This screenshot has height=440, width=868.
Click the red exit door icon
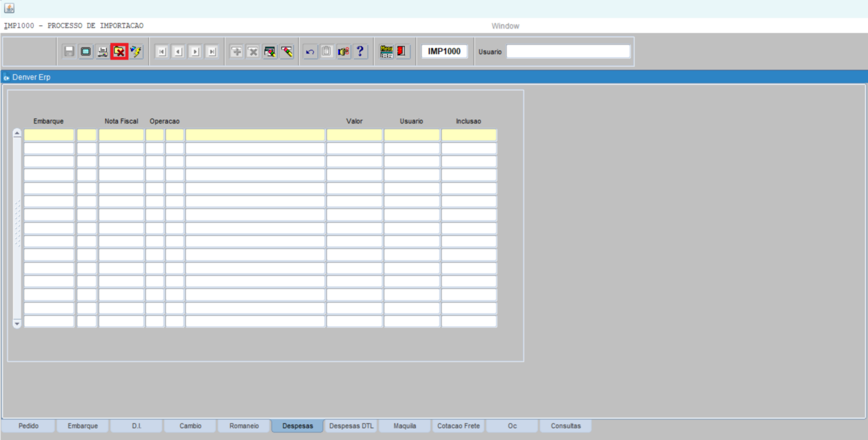pyautogui.click(x=401, y=52)
